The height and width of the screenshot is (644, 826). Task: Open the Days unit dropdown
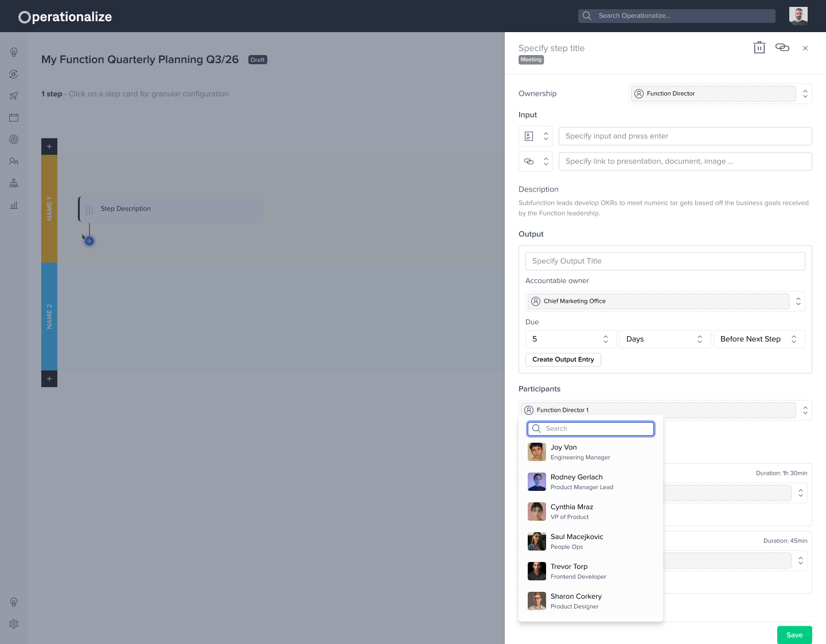pyautogui.click(x=665, y=339)
